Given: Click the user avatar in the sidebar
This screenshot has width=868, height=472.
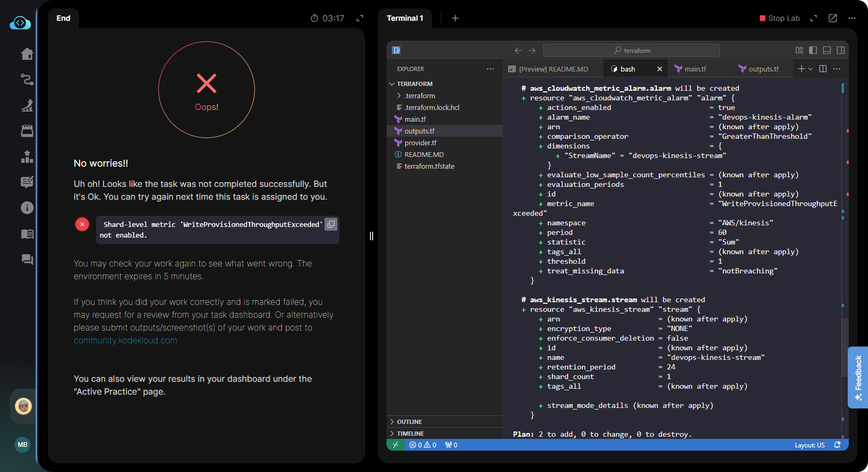Looking at the screenshot, I should 23,406.
